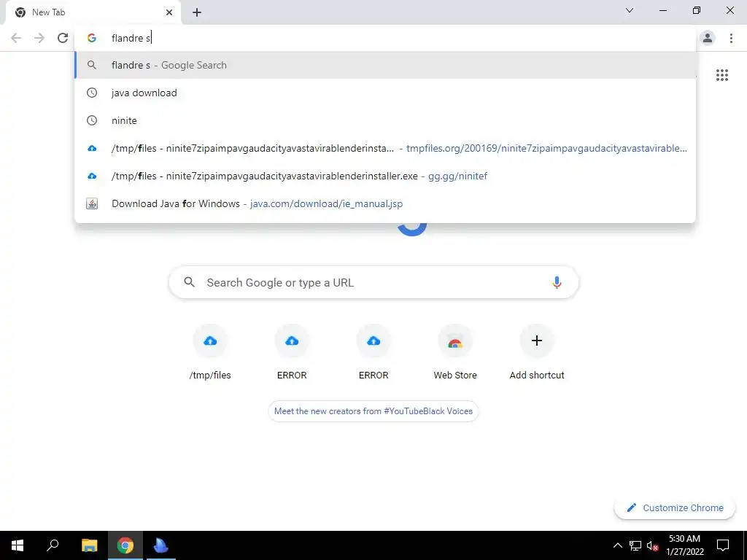The image size is (747, 560).
Task: Click the blue app icon beside Chrome on the taskbar
Action: pos(160,545)
